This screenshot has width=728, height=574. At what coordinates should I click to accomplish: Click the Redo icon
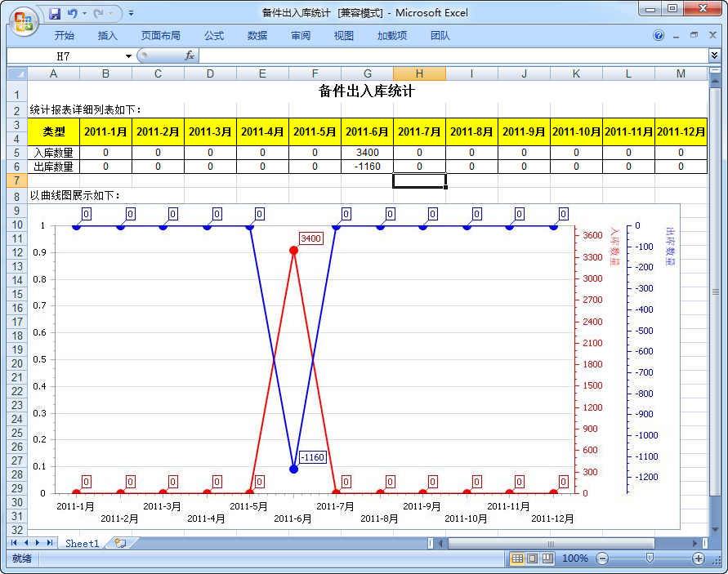(98, 13)
